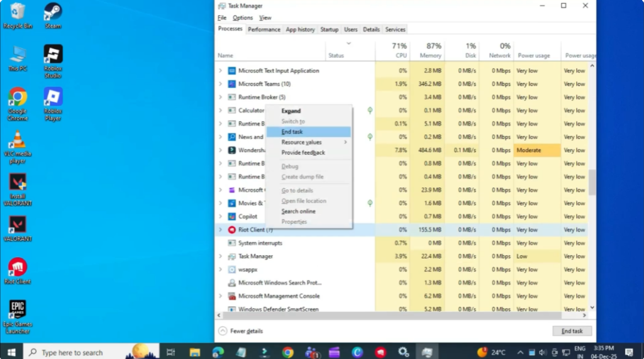Image resolution: width=644 pixels, height=359 pixels.
Task: Click the Riot Client process icon
Action: [231, 229]
